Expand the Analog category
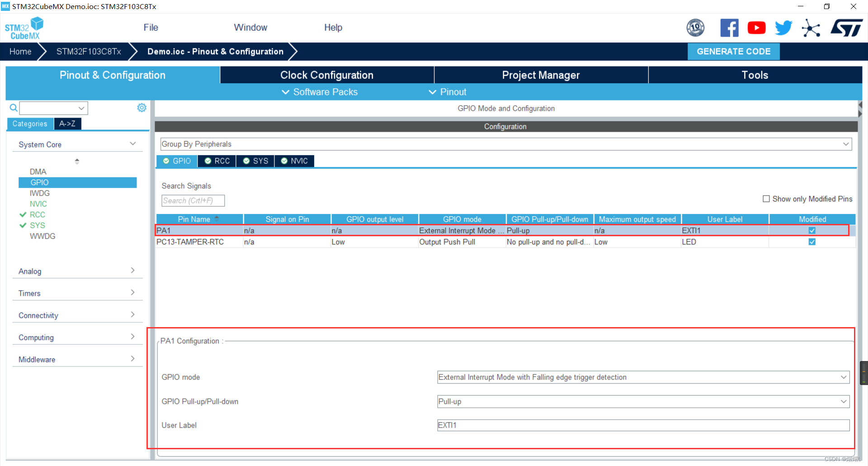The height and width of the screenshot is (466, 868). point(133,271)
